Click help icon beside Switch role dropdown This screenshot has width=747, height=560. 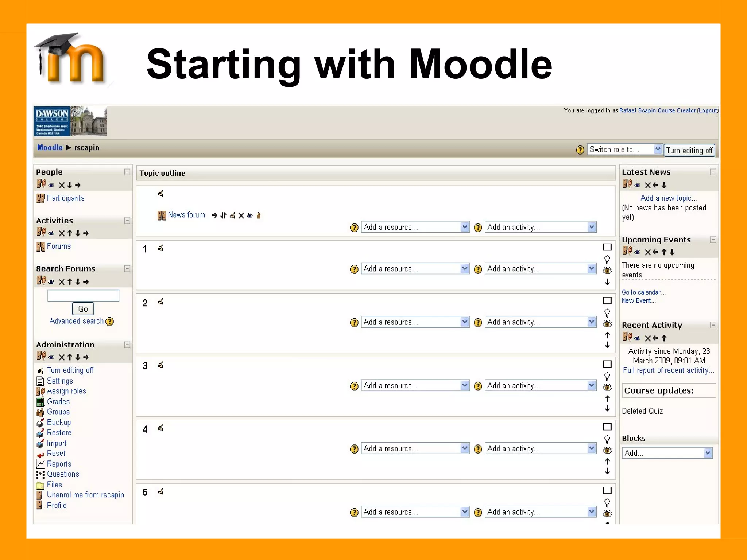(x=580, y=150)
